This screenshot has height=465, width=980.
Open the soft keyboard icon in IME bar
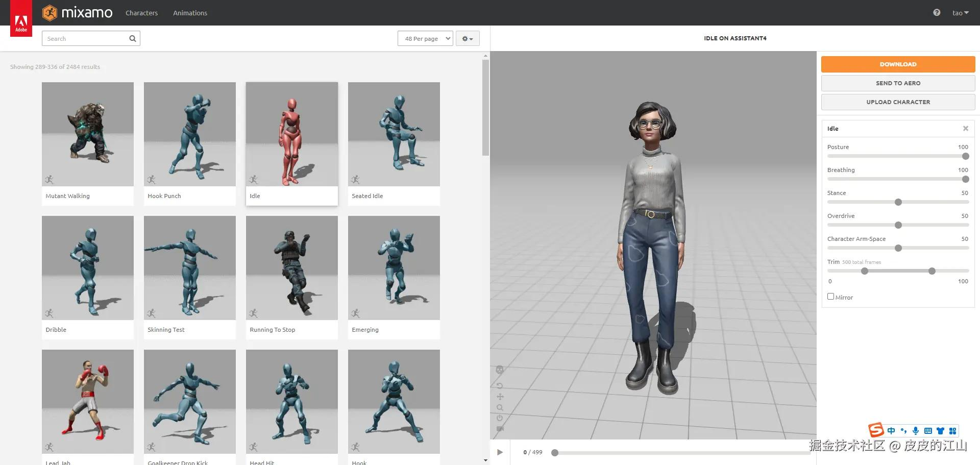pyautogui.click(x=928, y=431)
